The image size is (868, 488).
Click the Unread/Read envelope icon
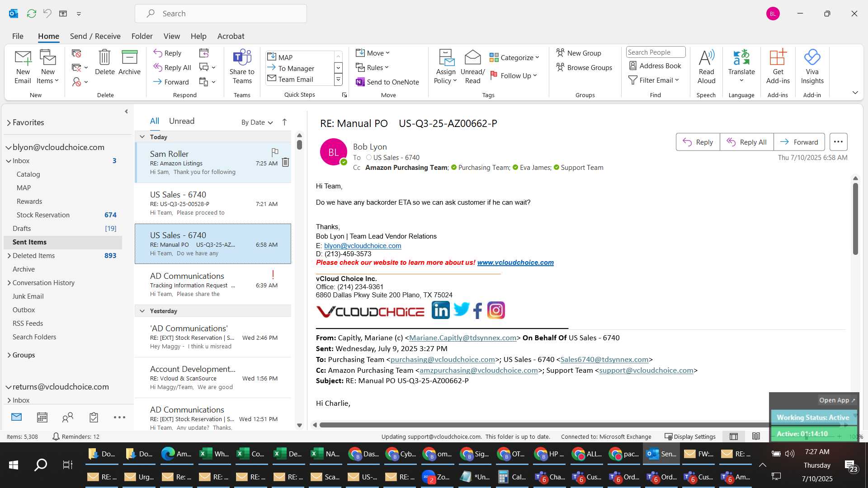point(472,58)
